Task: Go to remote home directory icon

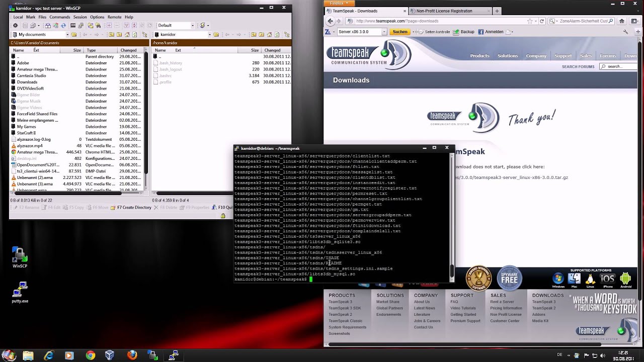Action: (269, 35)
